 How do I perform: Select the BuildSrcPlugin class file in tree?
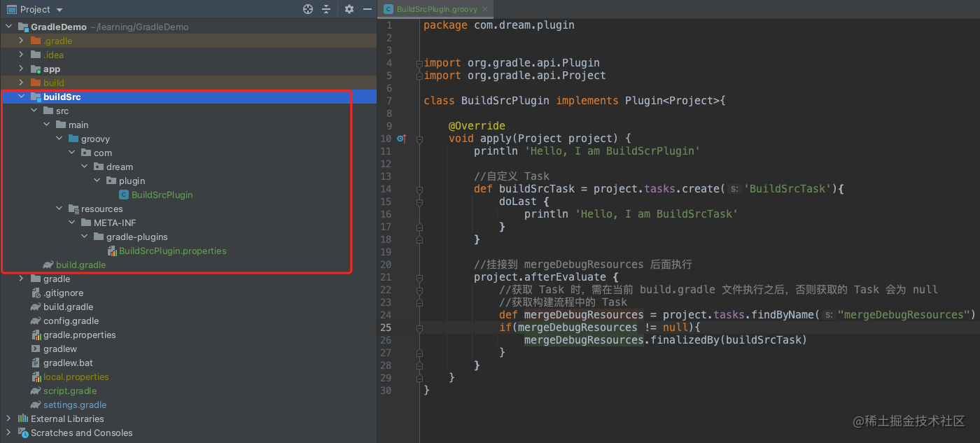[162, 195]
